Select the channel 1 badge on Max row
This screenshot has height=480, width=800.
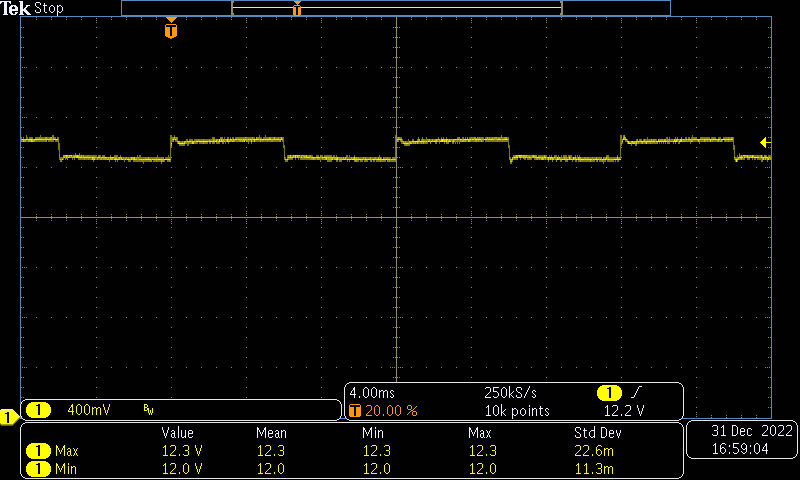[x=39, y=451]
